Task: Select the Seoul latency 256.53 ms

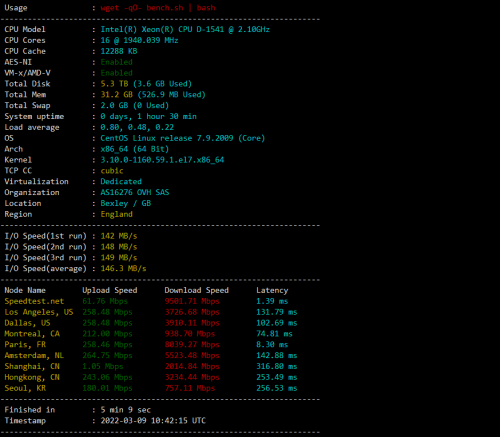Action: (277, 388)
